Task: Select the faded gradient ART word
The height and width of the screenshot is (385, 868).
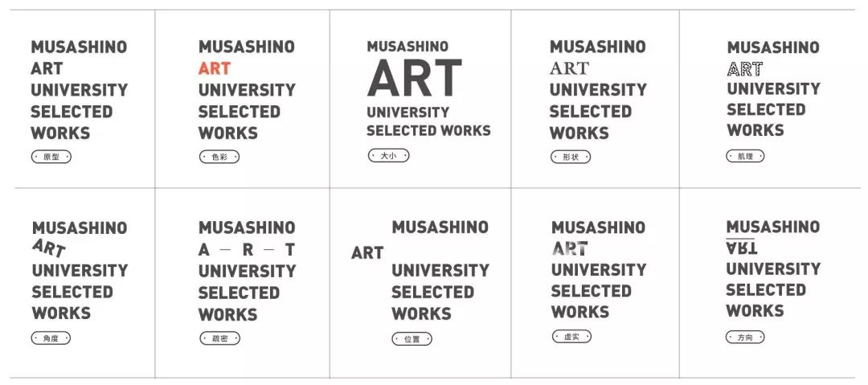Action: click(x=570, y=248)
